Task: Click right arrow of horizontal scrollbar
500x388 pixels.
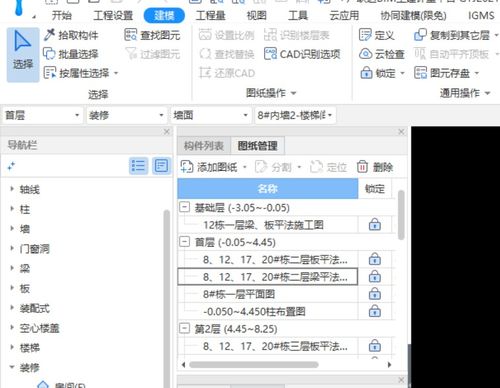Action: click(389, 364)
